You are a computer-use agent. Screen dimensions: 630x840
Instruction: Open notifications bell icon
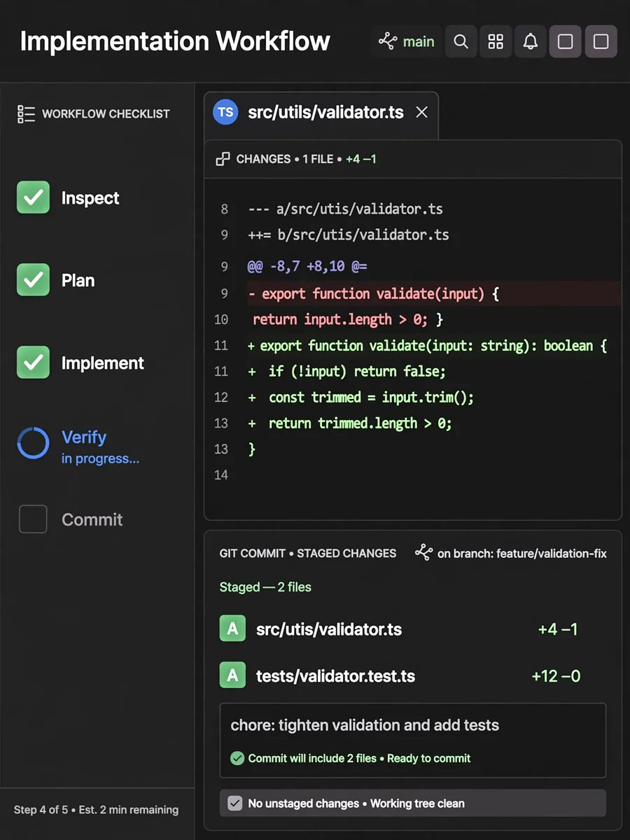click(x=531, y=41)
